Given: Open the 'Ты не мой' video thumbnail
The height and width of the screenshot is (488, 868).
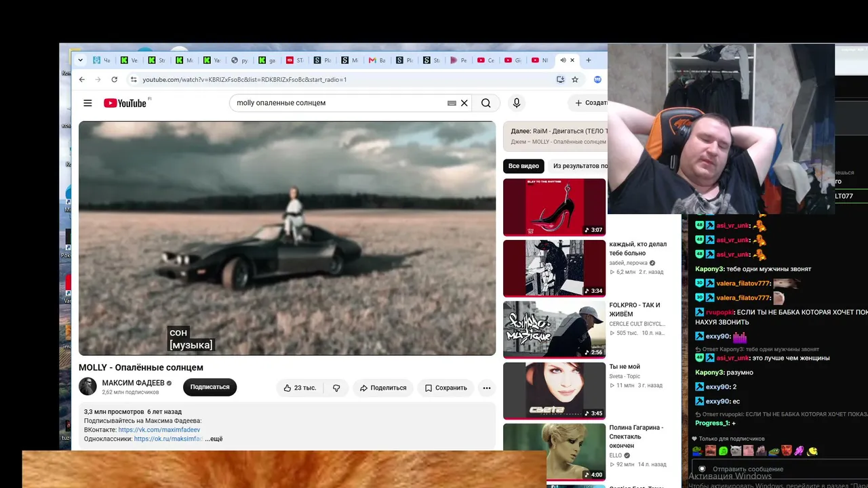Looking at the screenshot, I should [554, 391].
